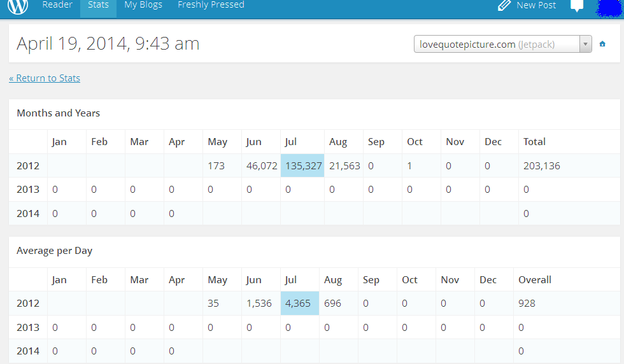Click the New Post button
The height and width of the screenshot is (364, 624).
pyautogui.click(x=527, y=6)
